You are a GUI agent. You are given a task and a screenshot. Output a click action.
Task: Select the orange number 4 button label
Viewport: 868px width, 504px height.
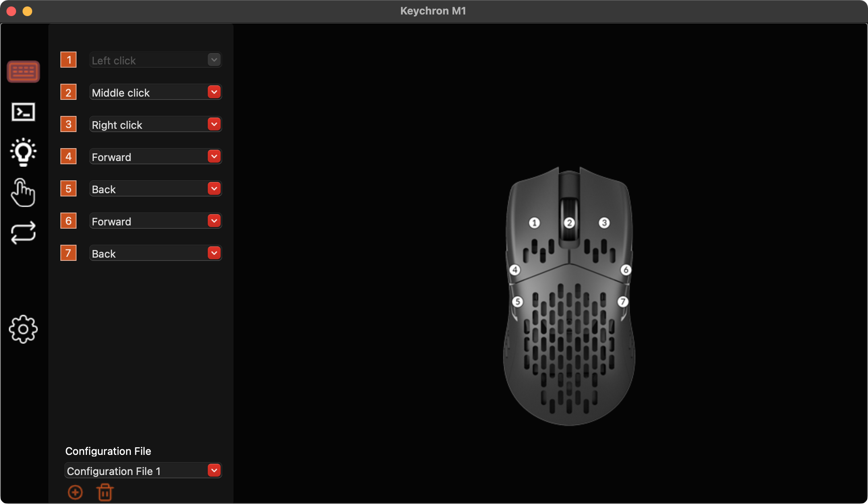click(x=68, y=156)
